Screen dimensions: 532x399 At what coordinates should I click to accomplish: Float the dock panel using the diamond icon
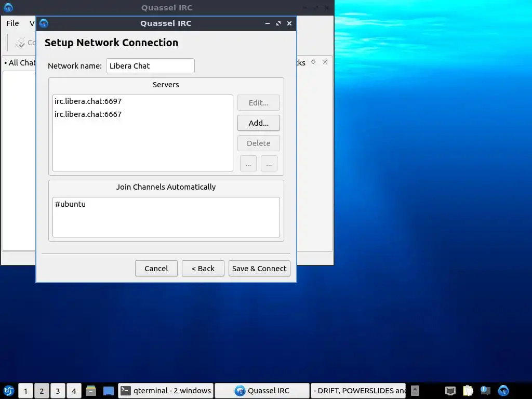pos(313,62)
